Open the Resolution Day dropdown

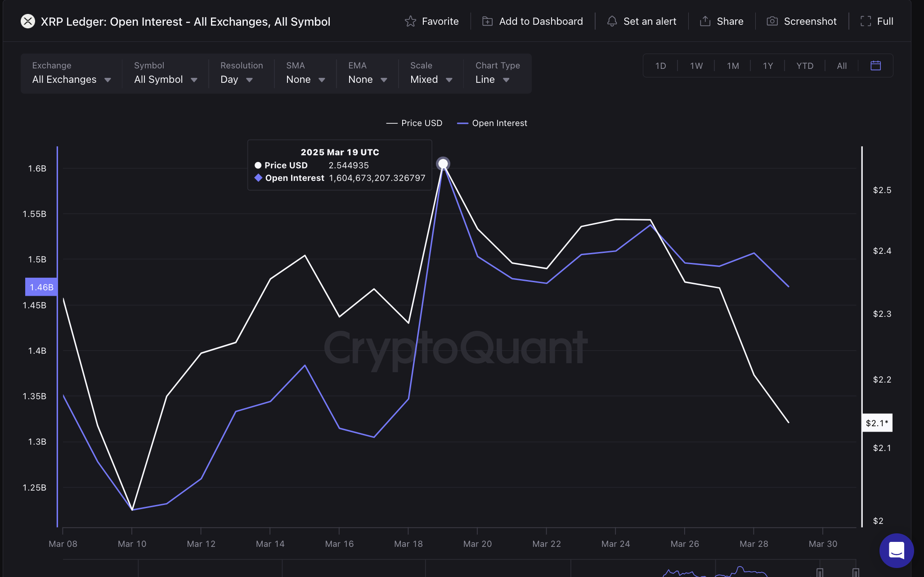coord(242,73)
